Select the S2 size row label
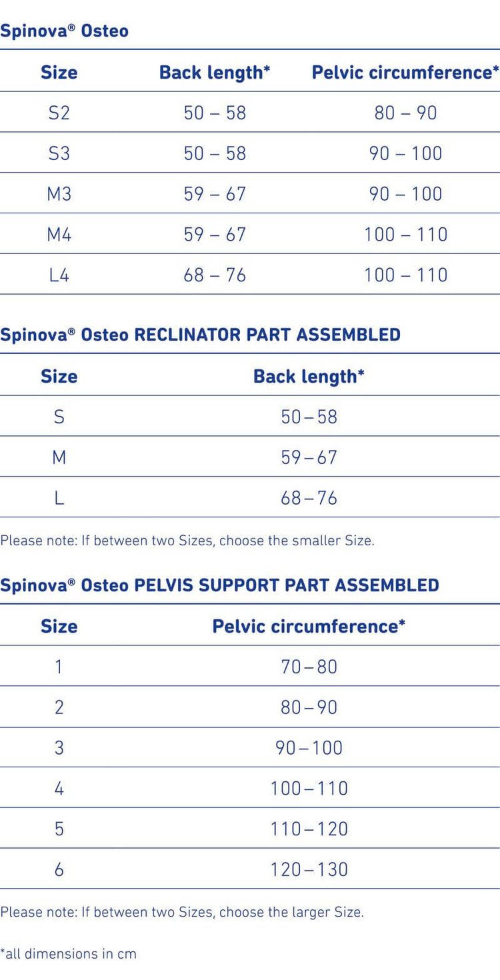The height and width of the screenshot is (980, 500). pos(59,113)
